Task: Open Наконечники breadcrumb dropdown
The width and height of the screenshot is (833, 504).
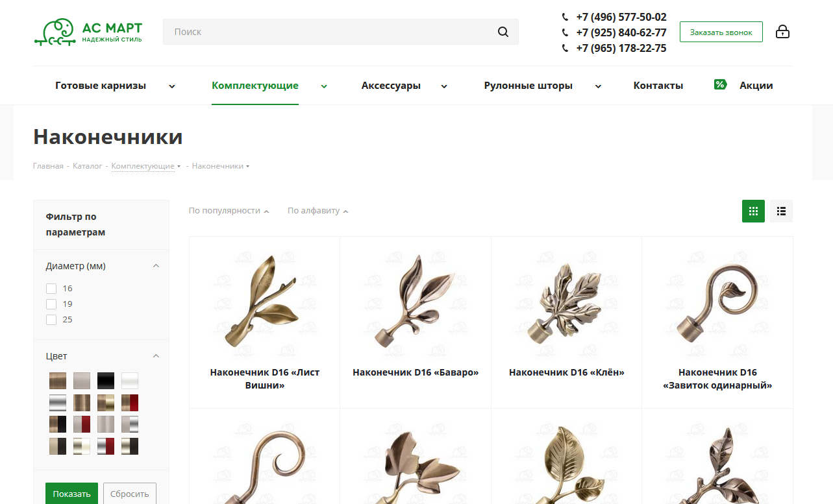Action: 247,167
